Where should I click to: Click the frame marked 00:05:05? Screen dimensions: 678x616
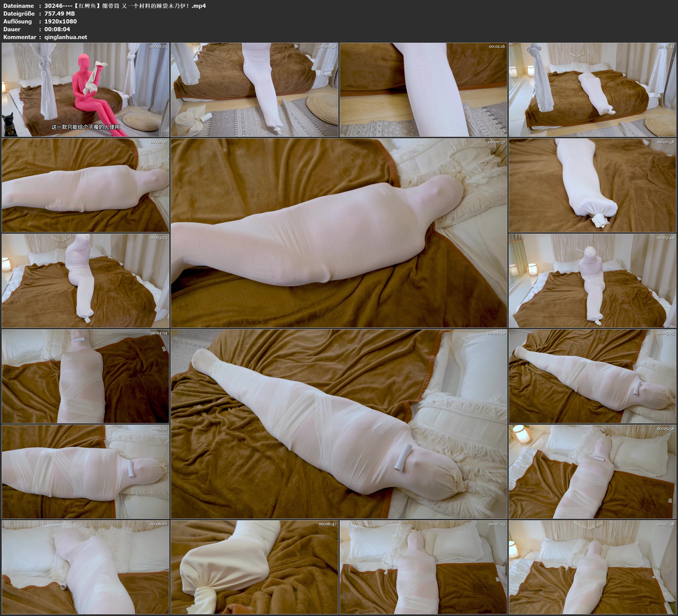pos(592,376)
